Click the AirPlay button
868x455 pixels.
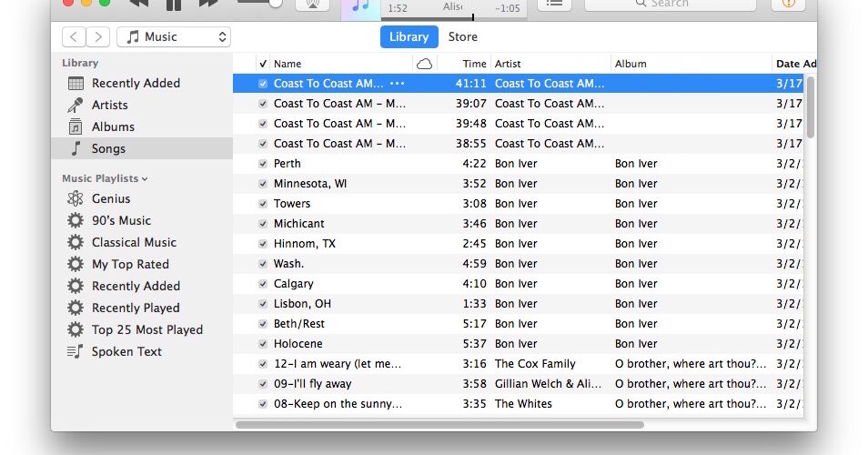coord(313,5)
